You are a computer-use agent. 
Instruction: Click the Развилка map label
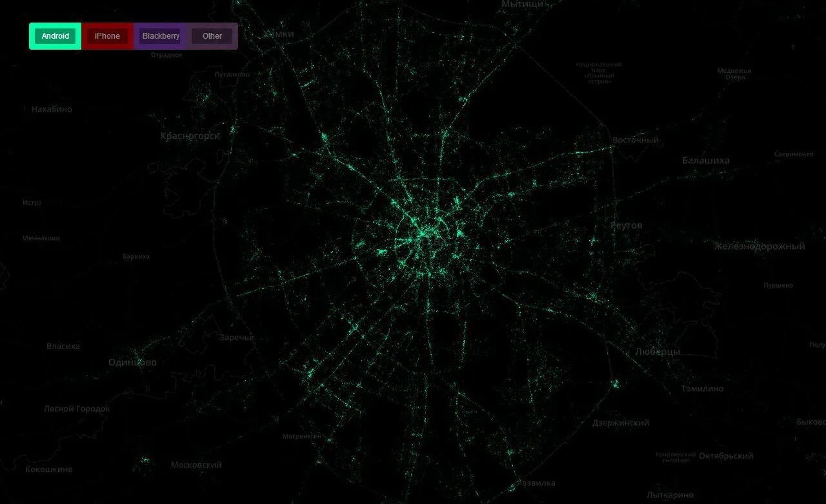click(536, 483)
